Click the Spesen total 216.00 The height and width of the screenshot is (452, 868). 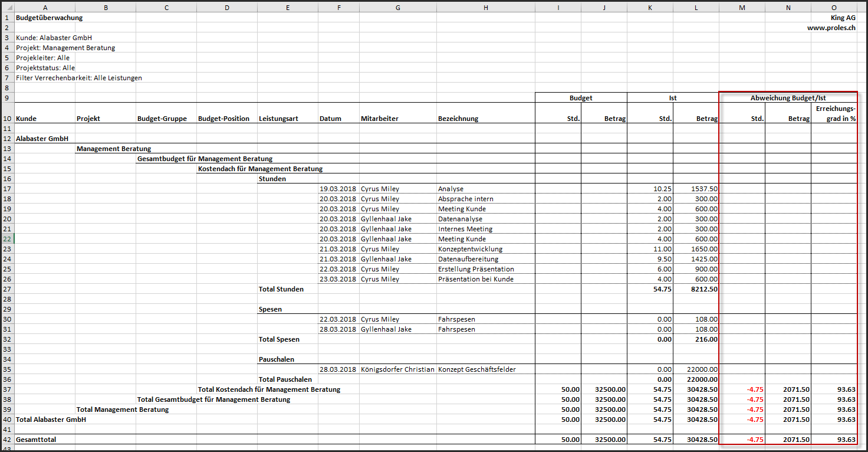(x=706, y=339)
